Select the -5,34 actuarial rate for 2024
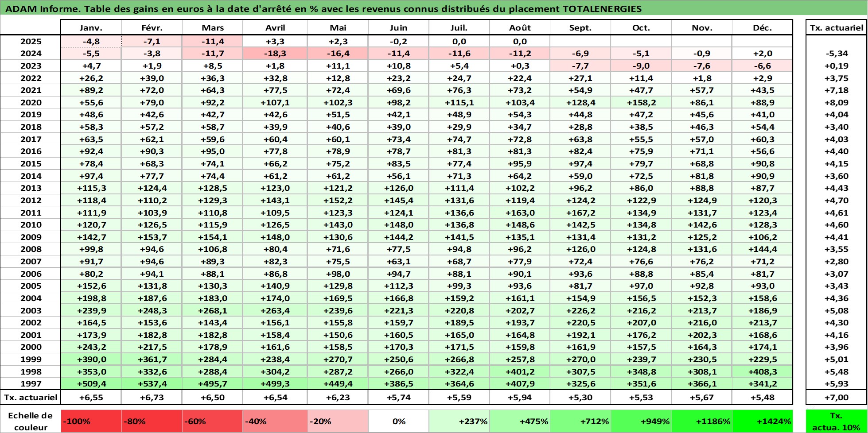The image size is (868, 433). tap(837, 54)
